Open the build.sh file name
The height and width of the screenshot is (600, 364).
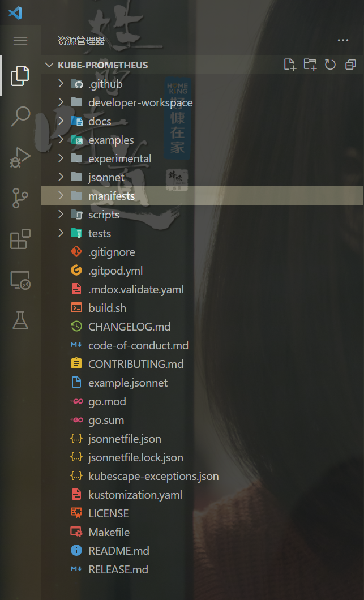pyautogui.click(x=107, y=308)
